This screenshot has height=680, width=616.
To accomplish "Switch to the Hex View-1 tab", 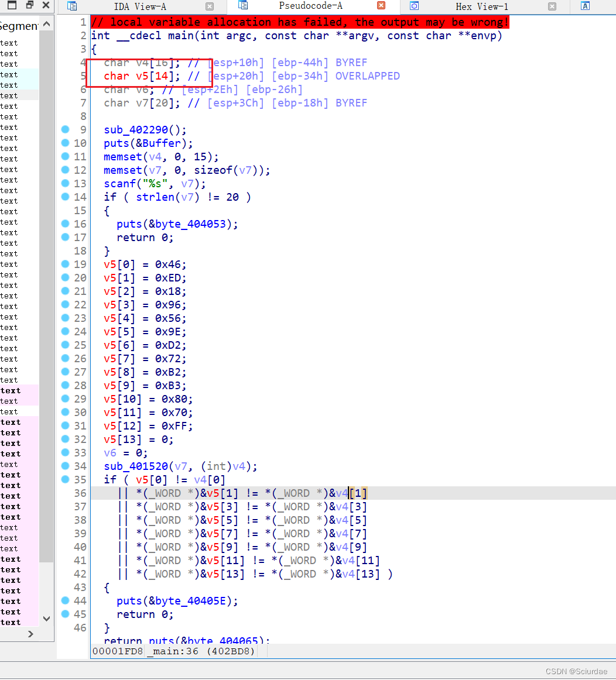I will (x=481, y=6).
